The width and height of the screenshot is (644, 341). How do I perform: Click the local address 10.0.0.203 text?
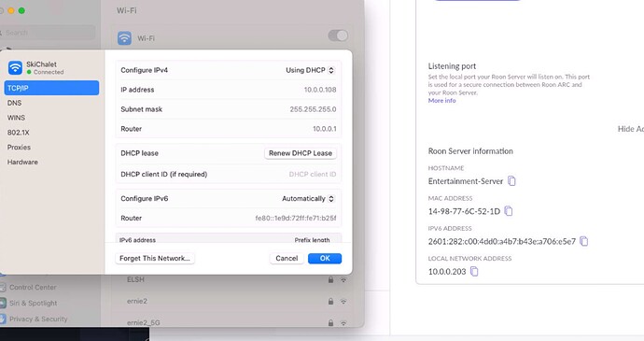tap(447, 272)
